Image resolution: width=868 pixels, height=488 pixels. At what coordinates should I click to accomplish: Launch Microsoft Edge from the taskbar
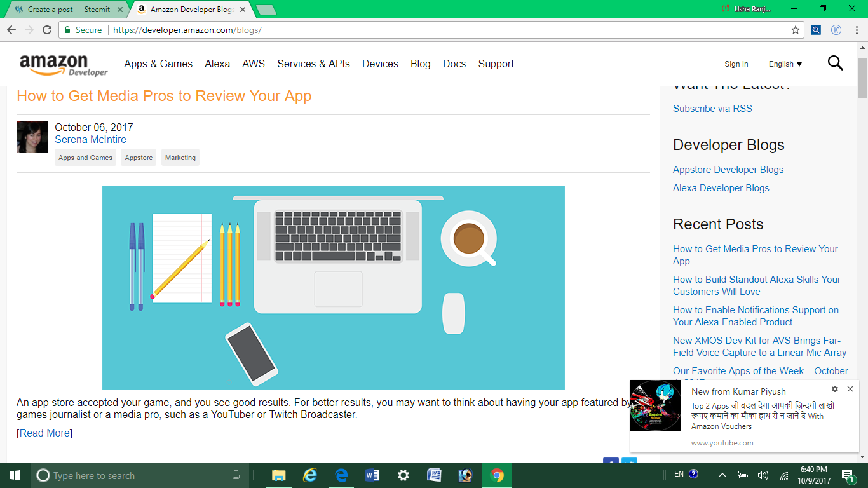(x=341, y=475)
